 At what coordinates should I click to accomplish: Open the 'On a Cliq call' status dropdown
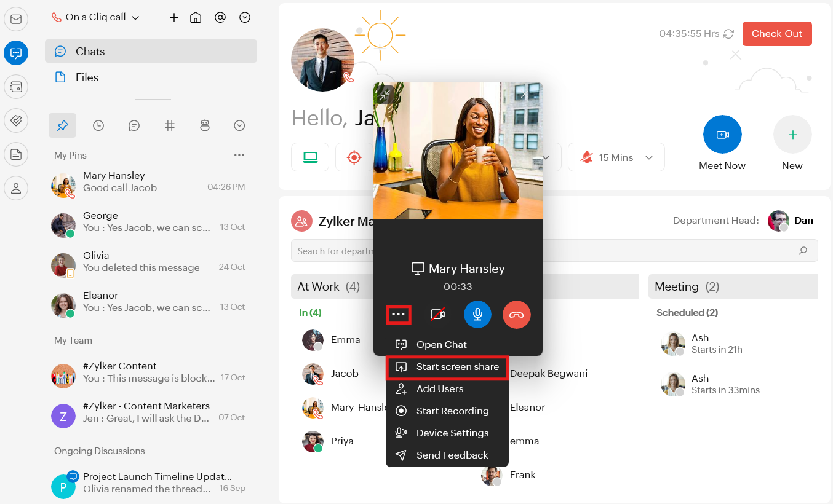(x=96, y=17)
